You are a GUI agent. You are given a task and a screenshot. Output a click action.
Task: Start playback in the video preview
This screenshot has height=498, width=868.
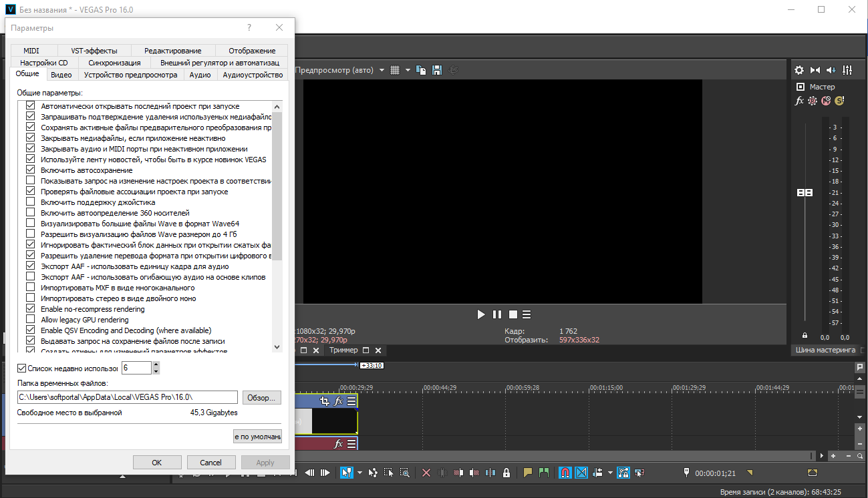[x=481, y=314]
